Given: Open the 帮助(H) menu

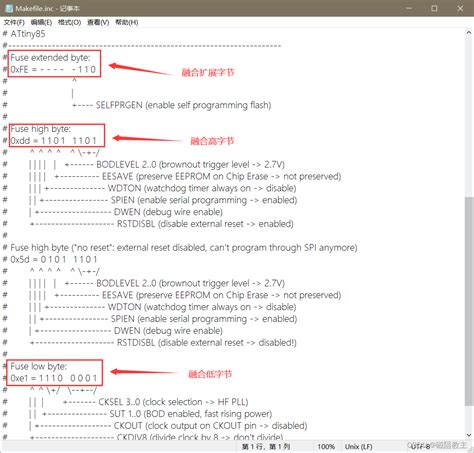Looking at the screenshot, I should (x=127, y=22).
